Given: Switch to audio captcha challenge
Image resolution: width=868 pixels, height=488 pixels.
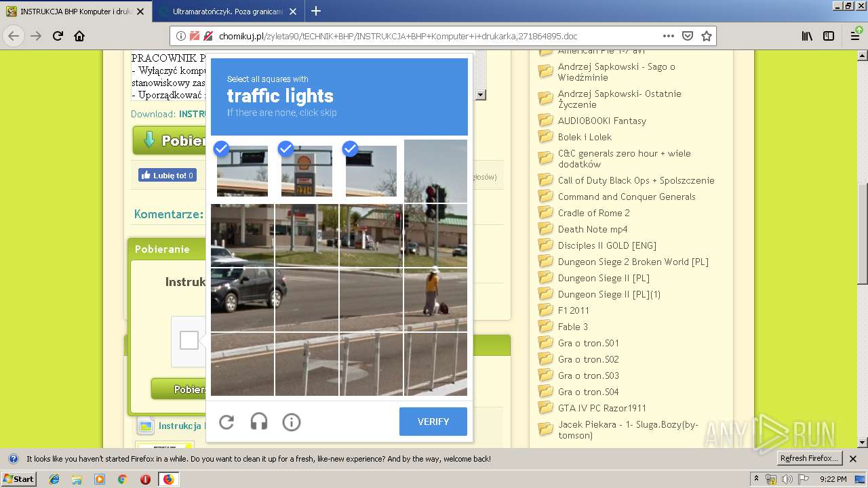Looking at the screenshot, I should (x=259, y=422).
